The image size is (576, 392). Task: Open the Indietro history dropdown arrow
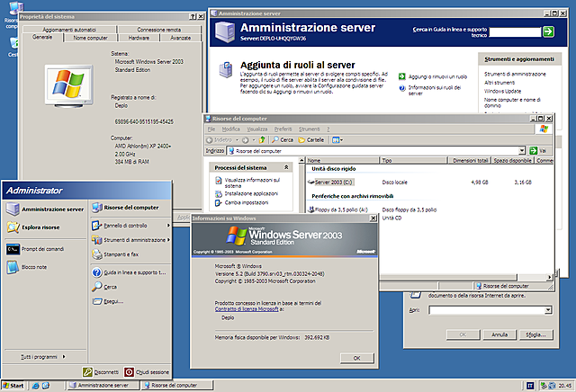pyautogui.click(x=237, y=140)
